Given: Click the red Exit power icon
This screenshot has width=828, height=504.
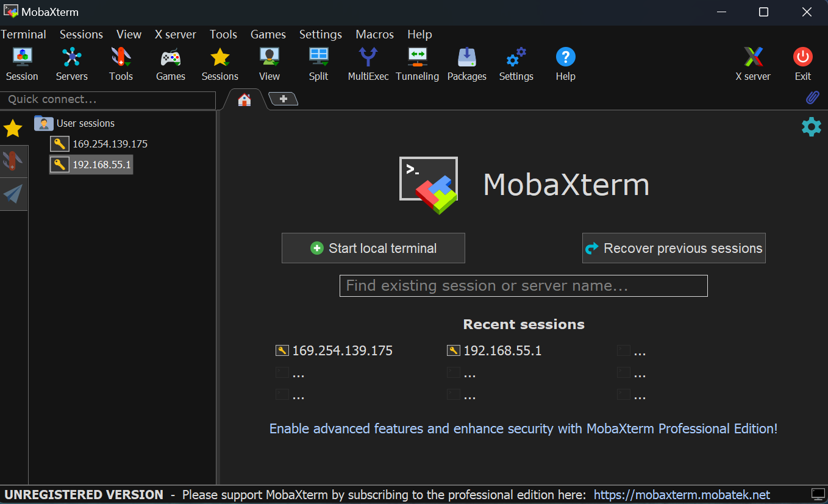Looking at the screenshot, I should click(x=803, y=64).
